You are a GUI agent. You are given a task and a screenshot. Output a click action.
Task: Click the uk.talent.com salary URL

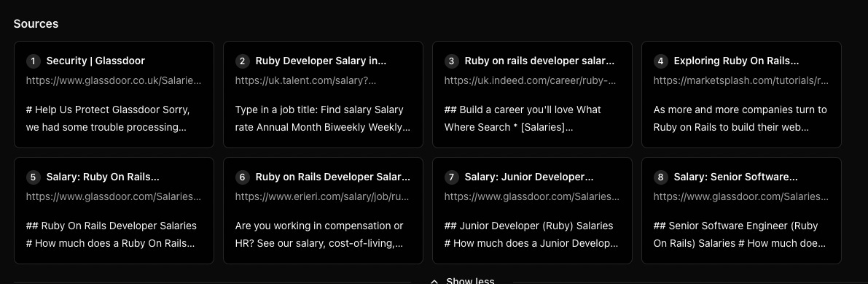(x=305, y=80)
